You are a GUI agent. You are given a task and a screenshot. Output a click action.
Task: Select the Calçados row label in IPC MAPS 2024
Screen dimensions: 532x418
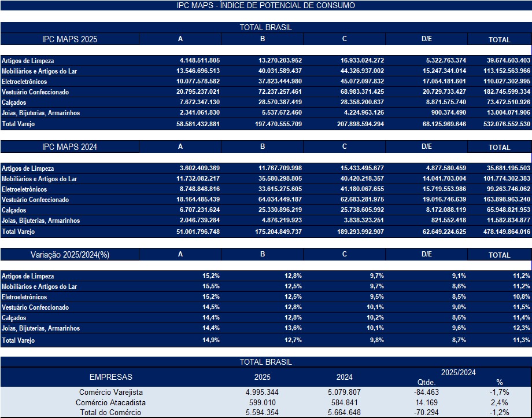14,210
